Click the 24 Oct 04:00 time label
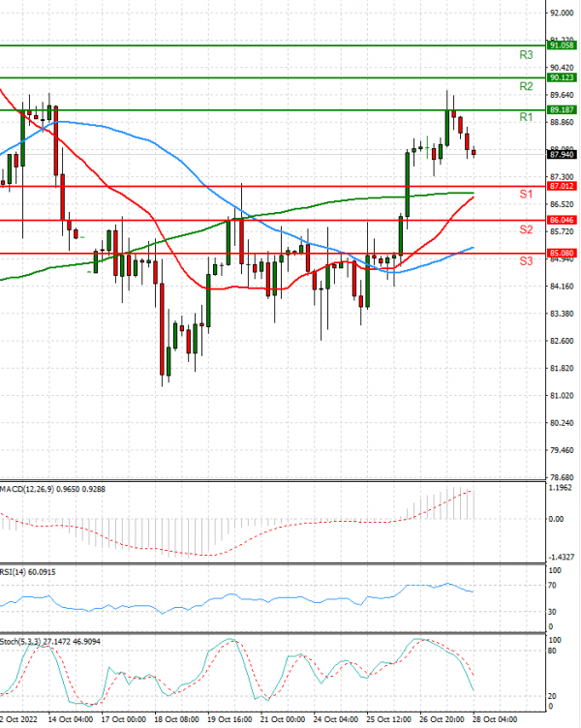The image size is (581, 728). coord(336,719)
